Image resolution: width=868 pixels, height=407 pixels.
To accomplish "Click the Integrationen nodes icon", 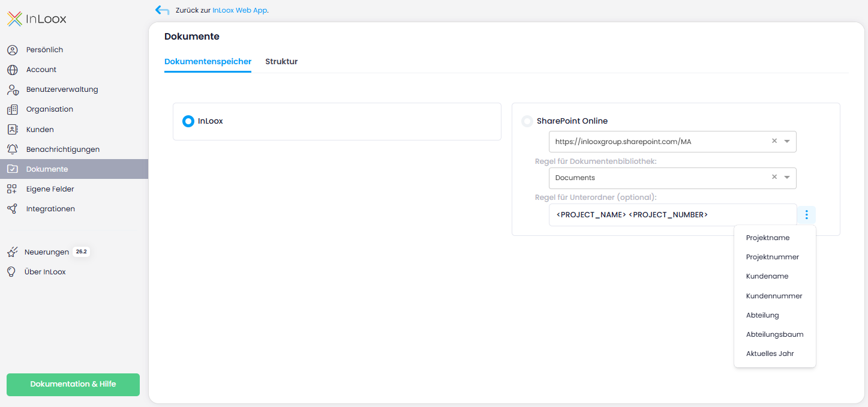I will 13,209.
